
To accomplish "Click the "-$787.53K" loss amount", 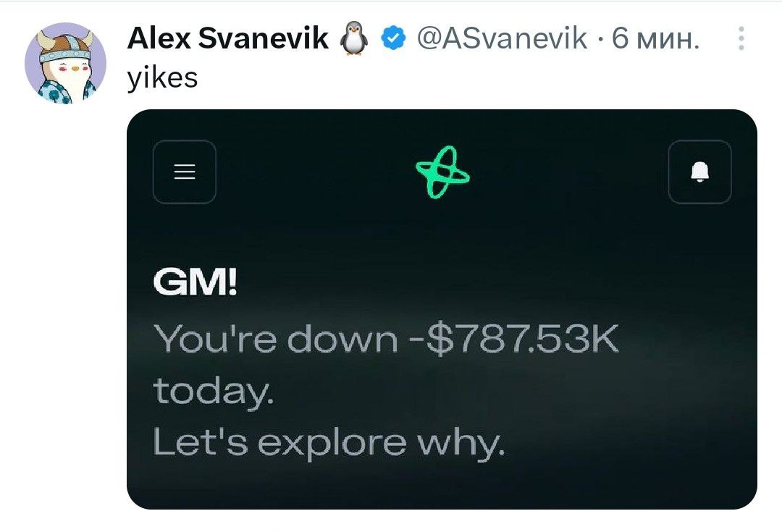I will click(x=518, y=338).
